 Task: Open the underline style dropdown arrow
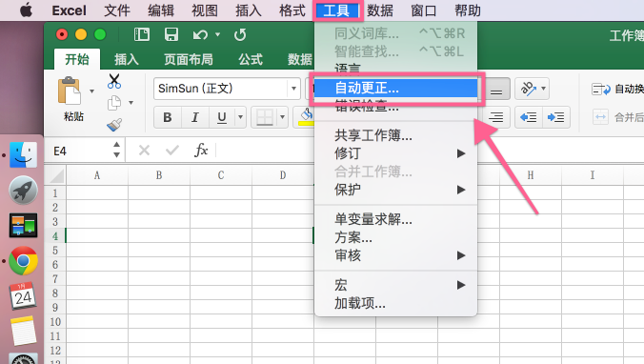pos(241,117)
